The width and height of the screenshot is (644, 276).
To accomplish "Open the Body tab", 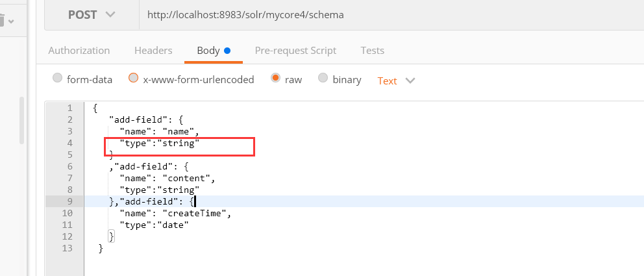I will (x=208, y=51).
